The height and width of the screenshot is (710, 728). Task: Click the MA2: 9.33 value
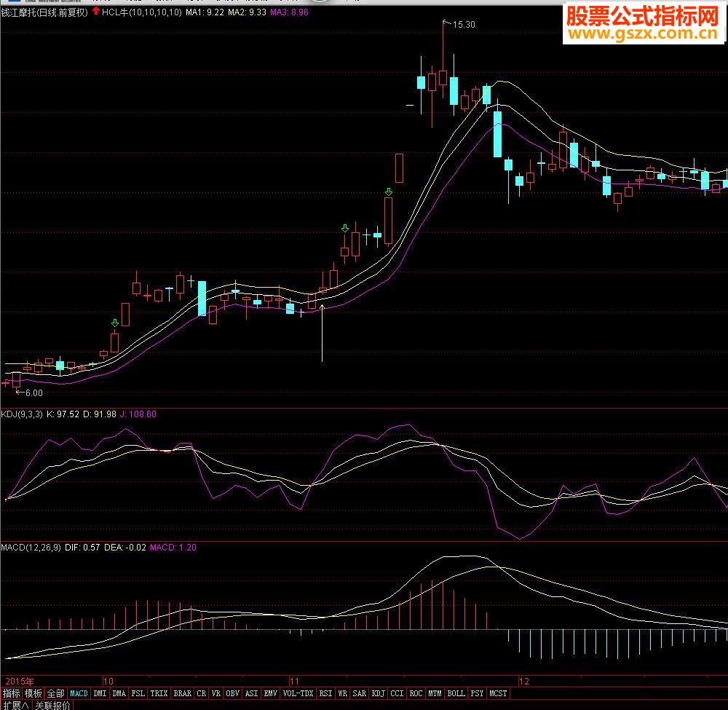(x=247, y=12)
